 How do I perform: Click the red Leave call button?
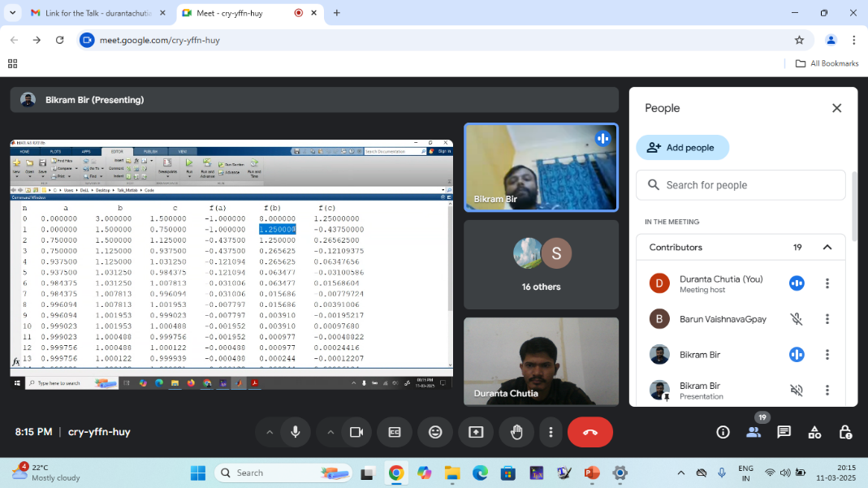click(x=590, y=432)
